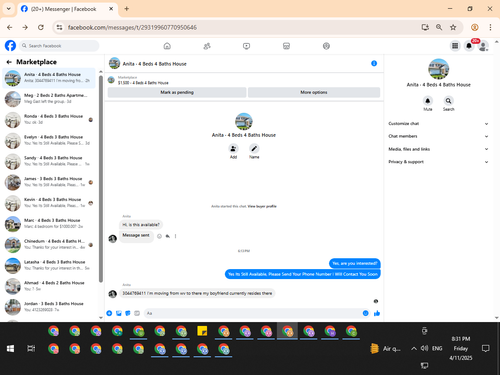Open the View buyer profile link
The height and width of the screenshot is (375, 500).
[262, 206]
